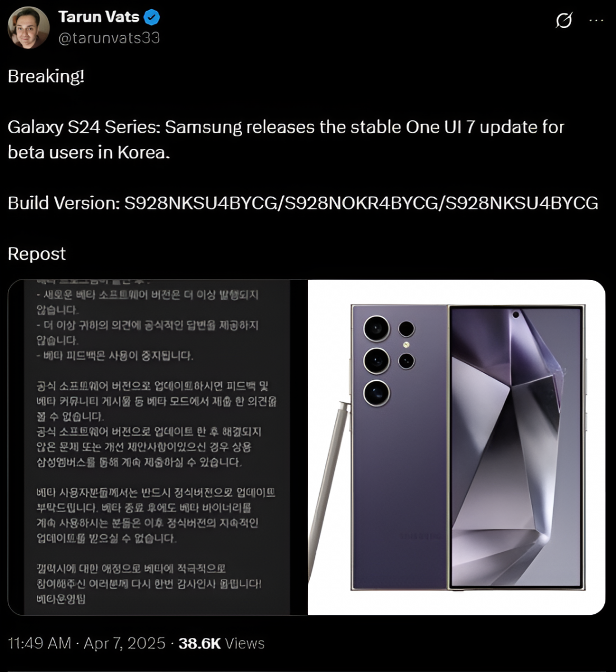Click the "Galaxy S24 Series" sentence

(x=286, y=139)
